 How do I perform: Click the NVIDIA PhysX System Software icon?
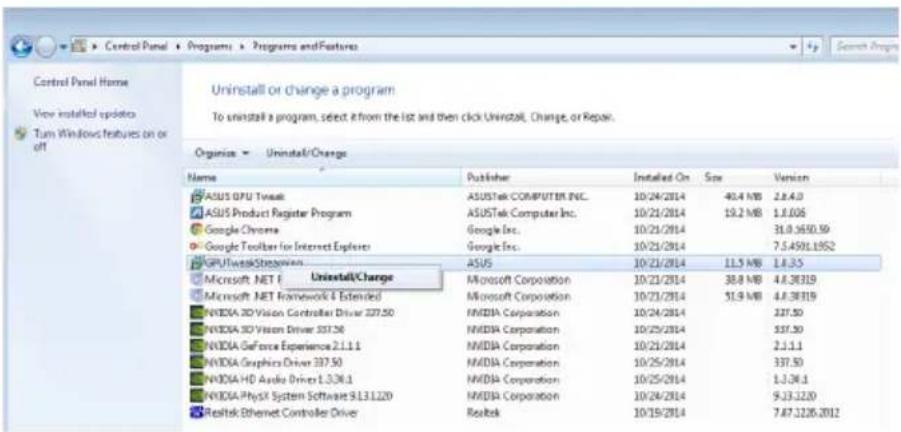tap(196, 396)
